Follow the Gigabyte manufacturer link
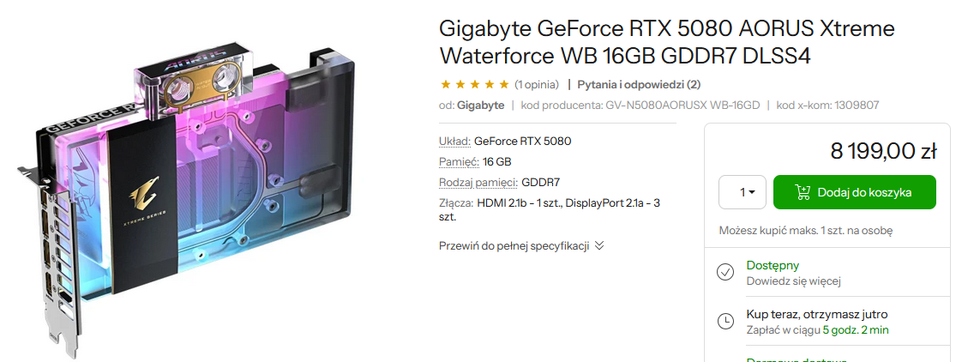Viewport: 980px width, 362px height. pyautogui.click(x=480, y=105)
